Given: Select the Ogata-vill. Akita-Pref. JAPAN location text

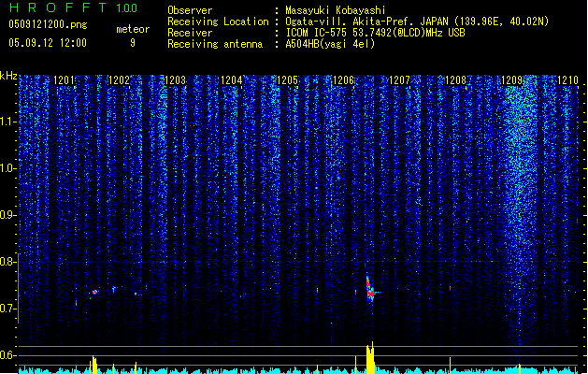Looking at the screenshot, I should tap(417, 22).
